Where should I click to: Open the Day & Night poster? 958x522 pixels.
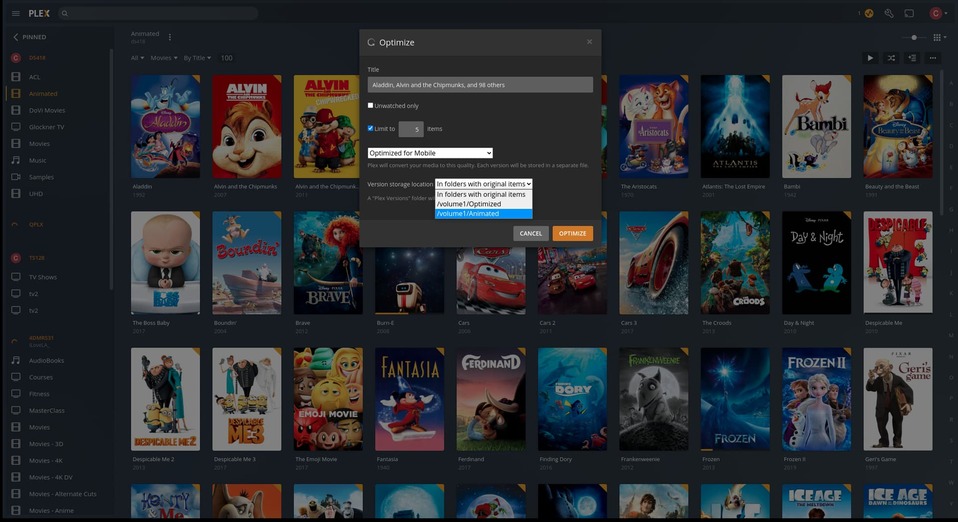tap(816, 263)
